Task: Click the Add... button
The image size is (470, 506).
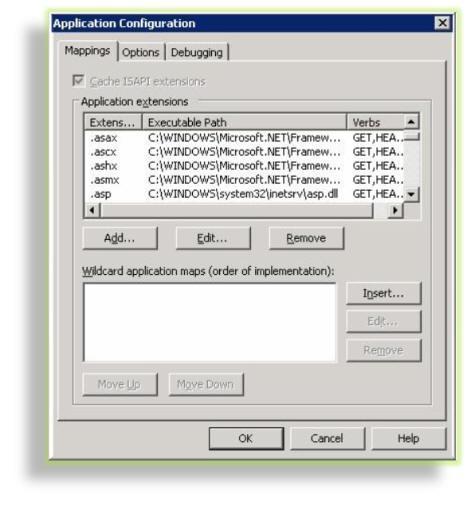Action: point(120,238)
